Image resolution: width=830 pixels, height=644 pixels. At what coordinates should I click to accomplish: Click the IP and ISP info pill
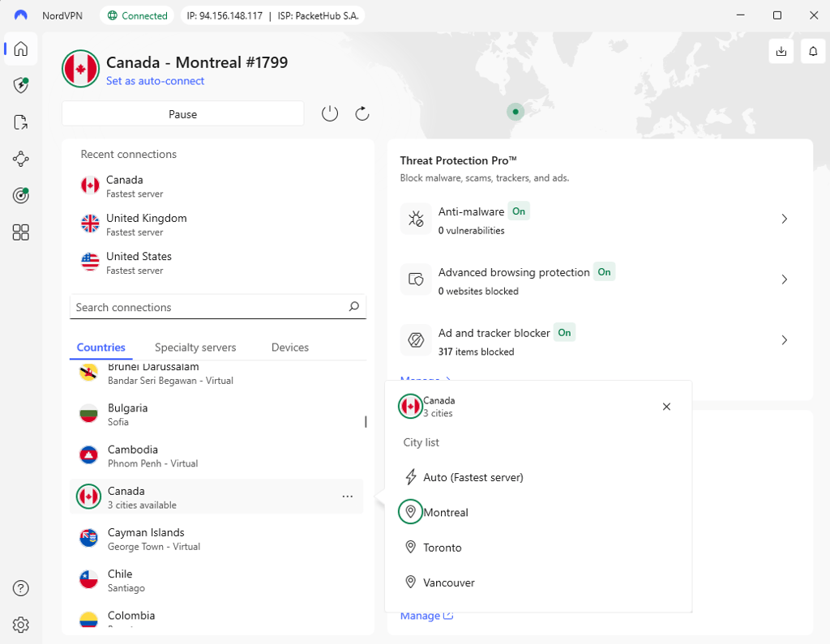(x=272, y=15)
